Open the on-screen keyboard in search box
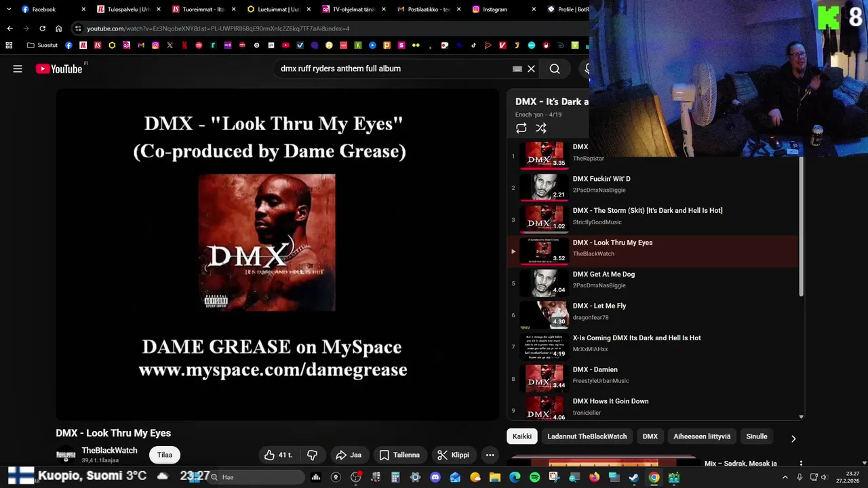The width and height of the screenshot is (868, 488). click(517, 68)
